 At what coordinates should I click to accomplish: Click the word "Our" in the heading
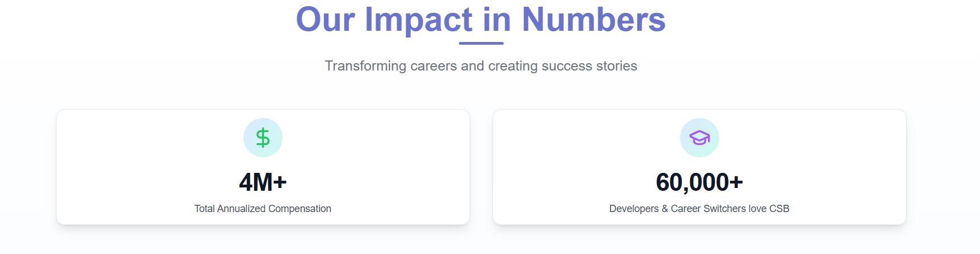325,20
